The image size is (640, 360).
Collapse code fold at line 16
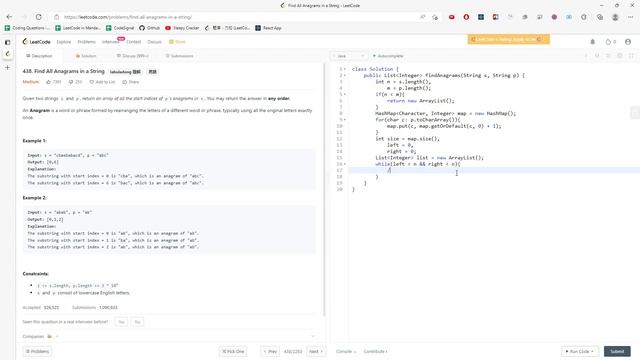(x=345, y=164)
